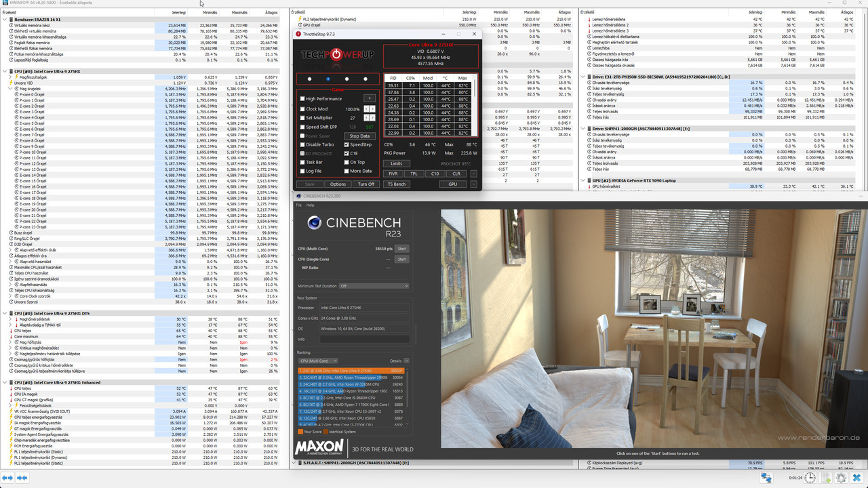
Task: Select the second ThrottleStop profile radio button
Action: tap(328, 79)
